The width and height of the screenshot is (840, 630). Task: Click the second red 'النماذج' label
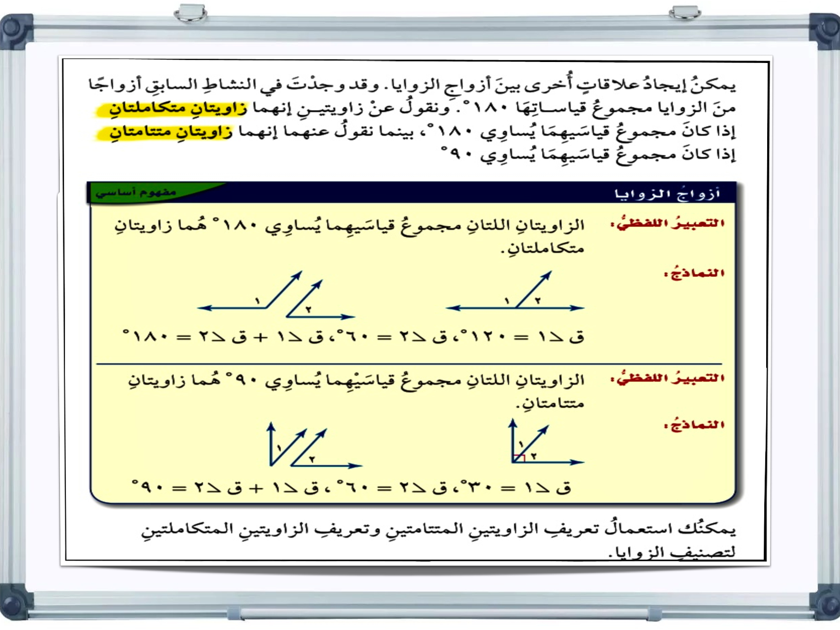click(694, 425)
